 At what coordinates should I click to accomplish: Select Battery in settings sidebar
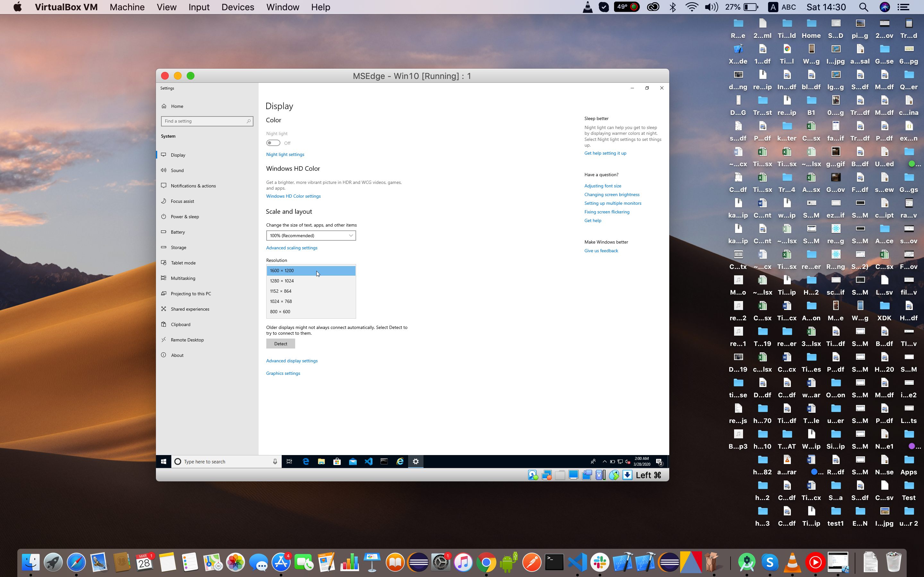207,232
